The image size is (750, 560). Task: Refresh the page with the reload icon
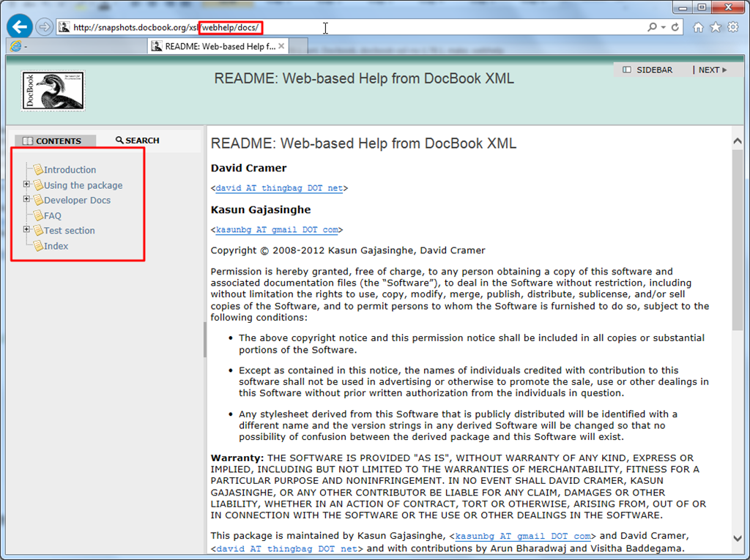[675, 27]
